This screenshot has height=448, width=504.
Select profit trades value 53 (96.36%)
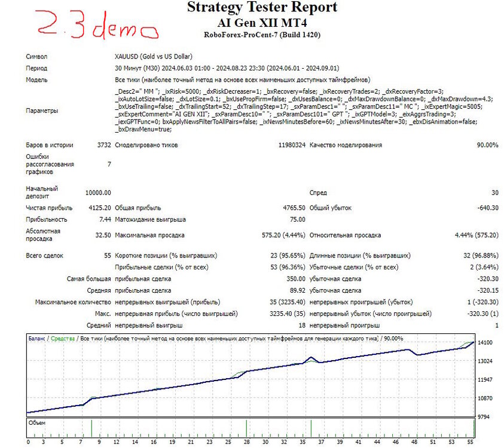[x=288, y=267]
